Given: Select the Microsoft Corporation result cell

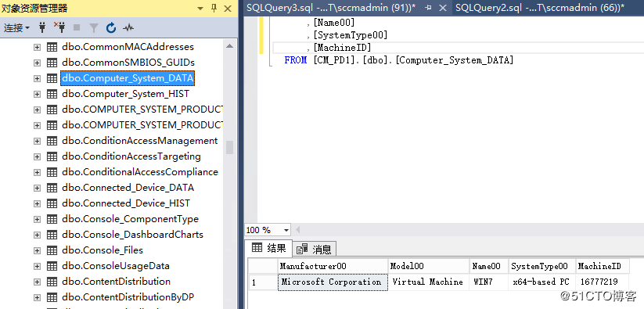Looking at the screenshot, I should coord(333,282).
